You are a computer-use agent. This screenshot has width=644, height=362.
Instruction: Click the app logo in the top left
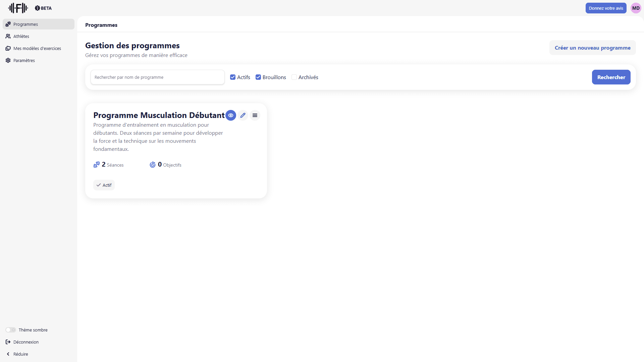click(18, 8)
